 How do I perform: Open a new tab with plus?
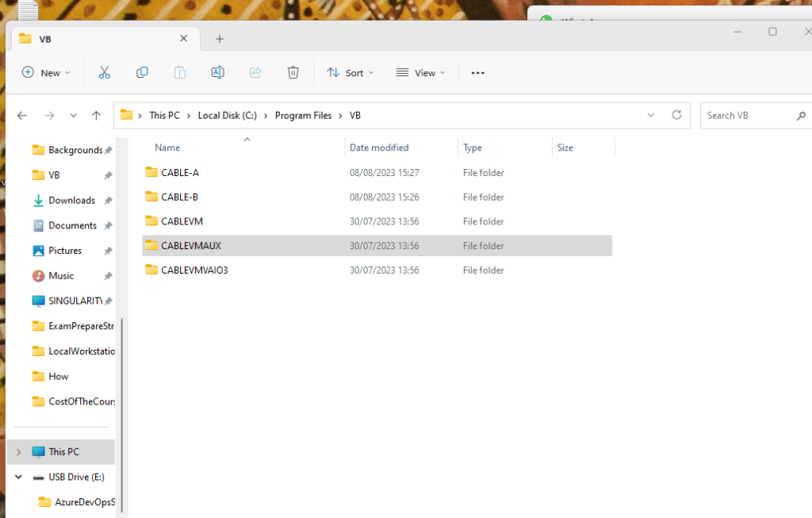tap(220, 39)
